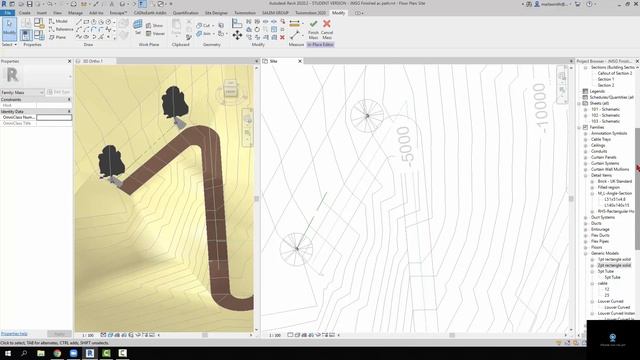Expand the Curtain Panels node
The width and height of the screenshot is (640, 360).
585,158
